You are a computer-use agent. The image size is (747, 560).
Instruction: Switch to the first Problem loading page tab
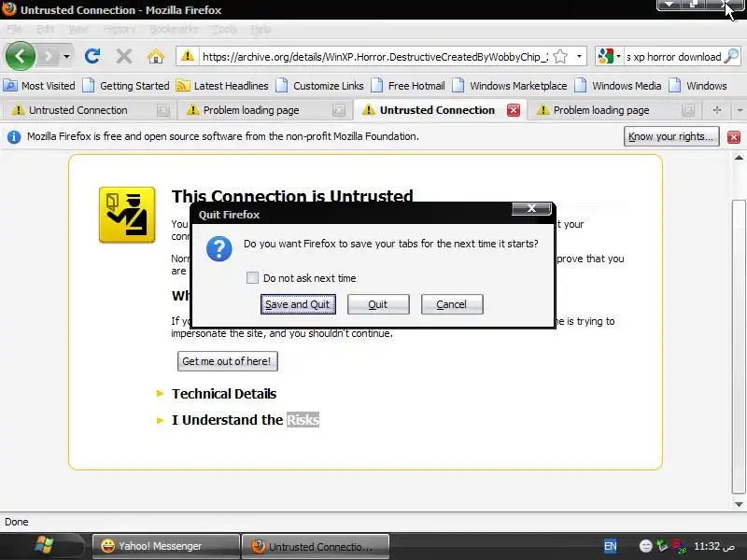(x=251, y=110)
